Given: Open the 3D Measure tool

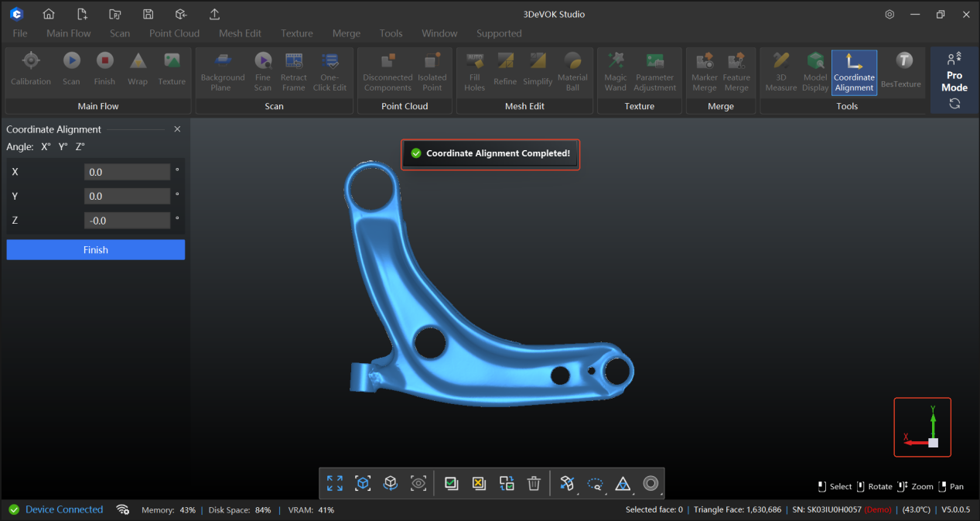Looking at the screenshot, I should (x=780, y=71).
